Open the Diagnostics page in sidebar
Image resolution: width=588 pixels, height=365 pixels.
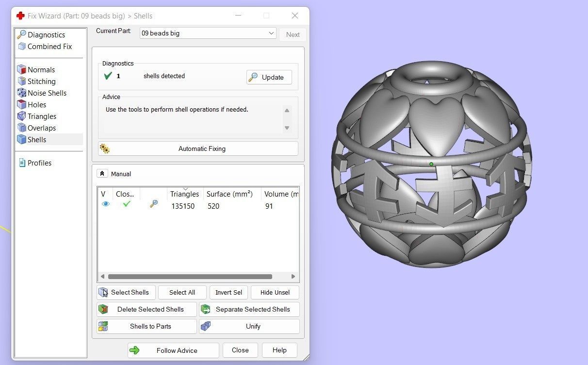(x=46, y=35)
